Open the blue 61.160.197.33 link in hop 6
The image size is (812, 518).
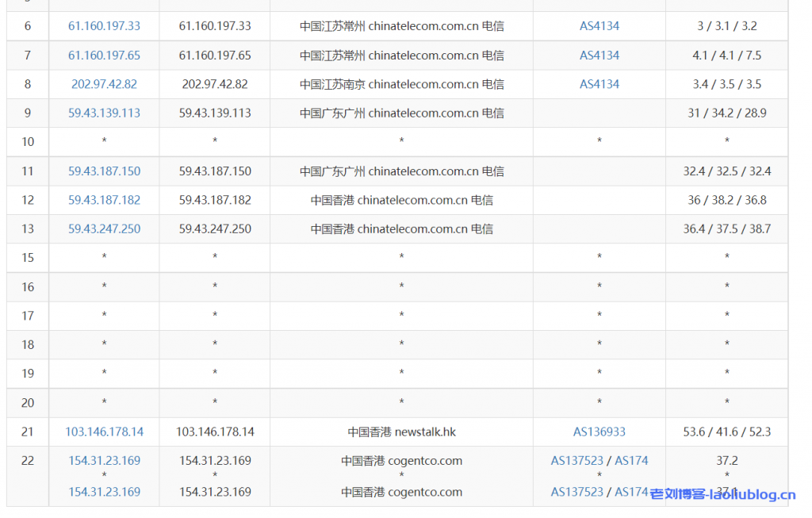coord(104,26)
